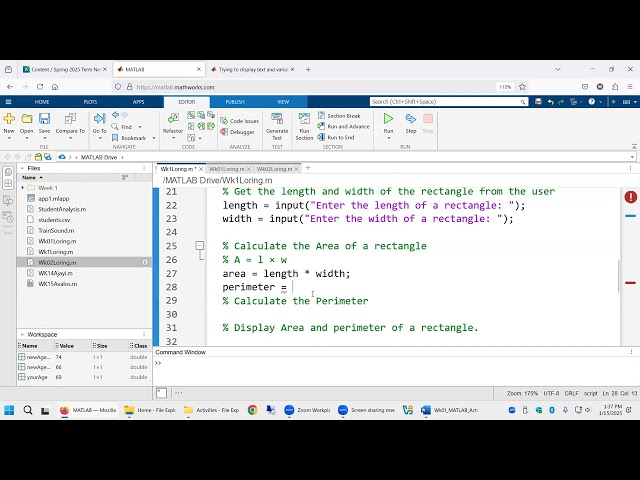The height and width of the screenshot is (480, 640).
Task: Click the search magnifier in the search box
Action: 522,102
